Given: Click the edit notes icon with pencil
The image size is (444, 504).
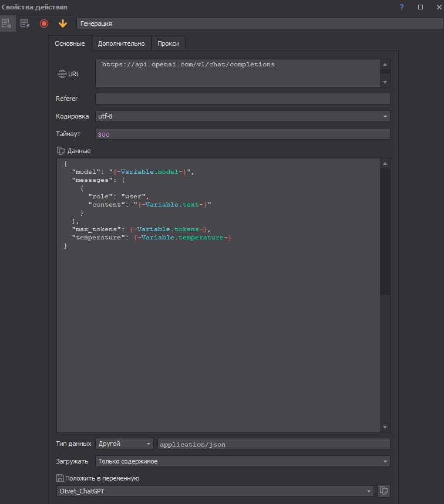Looking at the screenshot, I should coord(25,23).
